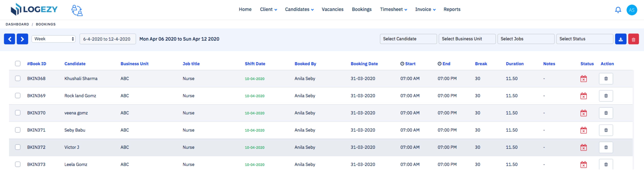Image resolution: width=644 pixels, height=176 pixels.
Task: Open the Week view dropdown
Action: [x=53, y=39]
